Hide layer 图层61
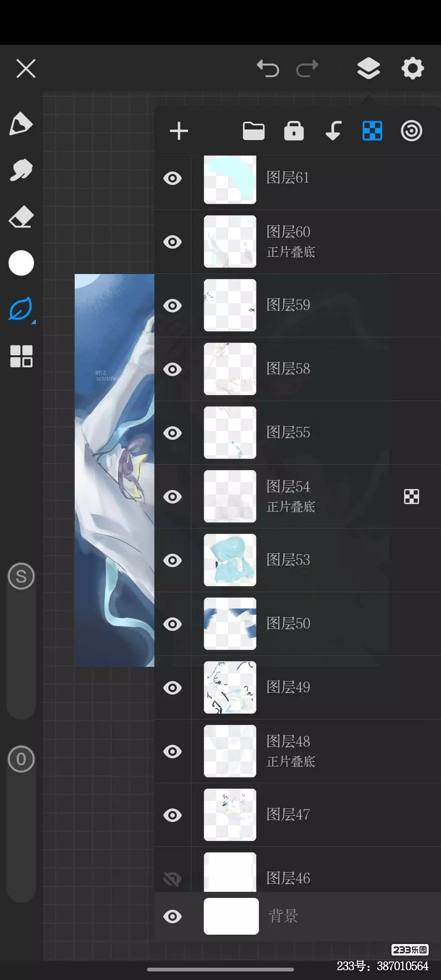This screenshot has height=980, width=441. pyautogui.click(x=172, y=178)
